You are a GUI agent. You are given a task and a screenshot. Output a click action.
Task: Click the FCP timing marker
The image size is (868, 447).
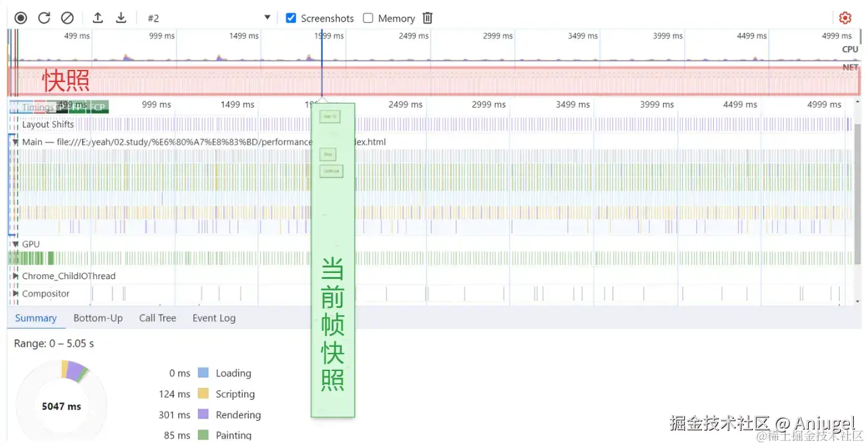pos(98,107)
